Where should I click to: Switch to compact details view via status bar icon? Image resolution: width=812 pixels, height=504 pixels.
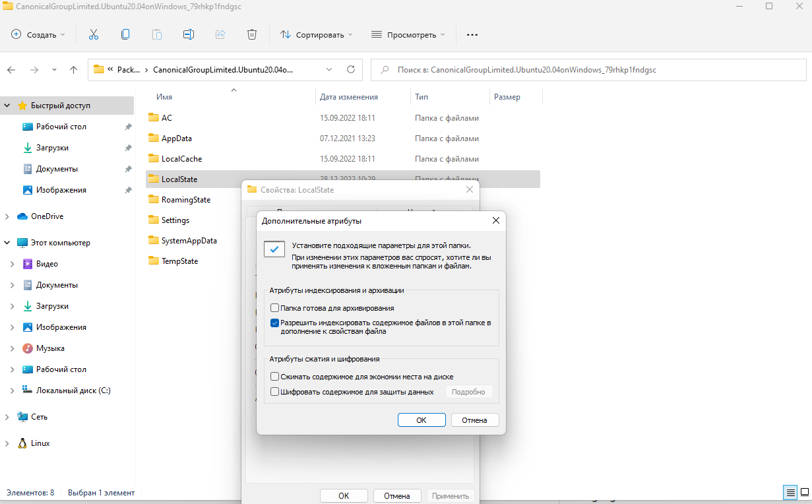(790, 492)
